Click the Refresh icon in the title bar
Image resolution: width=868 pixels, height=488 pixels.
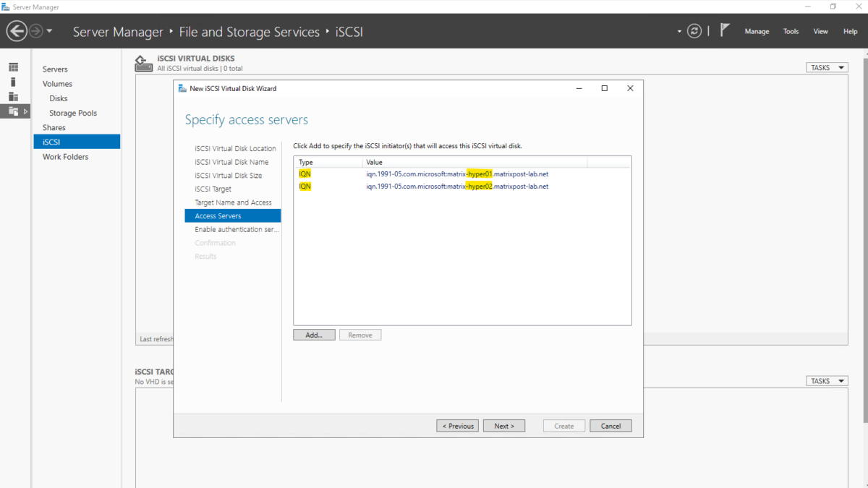(x=694, y=31)
